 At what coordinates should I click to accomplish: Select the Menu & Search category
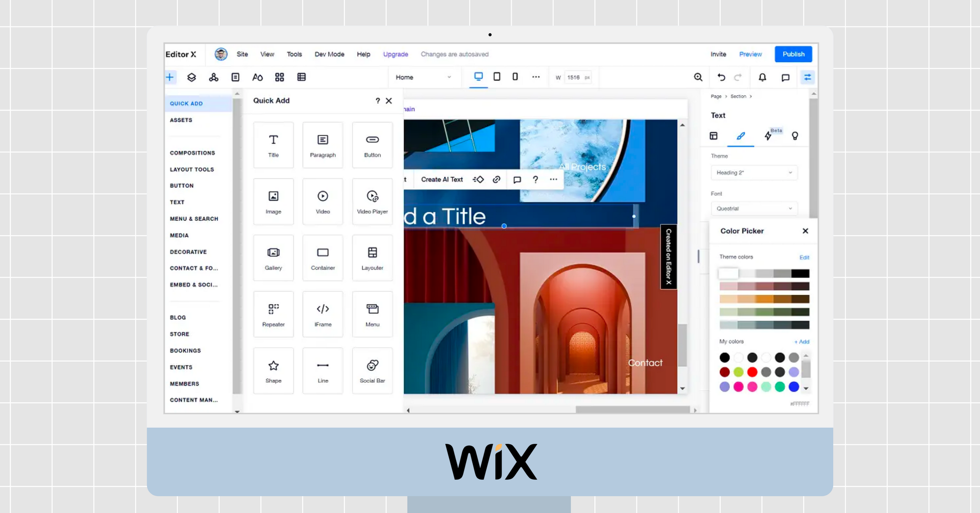tap(194, 219)
